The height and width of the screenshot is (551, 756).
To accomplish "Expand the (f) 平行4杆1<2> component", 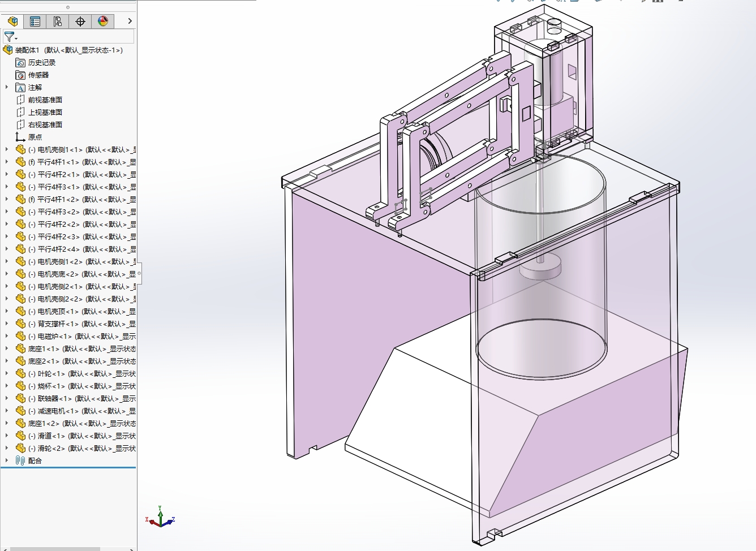I will [7, 199].
